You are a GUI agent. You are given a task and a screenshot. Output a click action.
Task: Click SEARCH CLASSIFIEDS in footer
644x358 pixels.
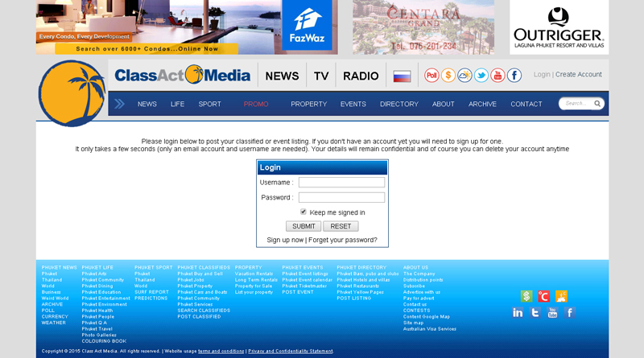coord(204,311)
